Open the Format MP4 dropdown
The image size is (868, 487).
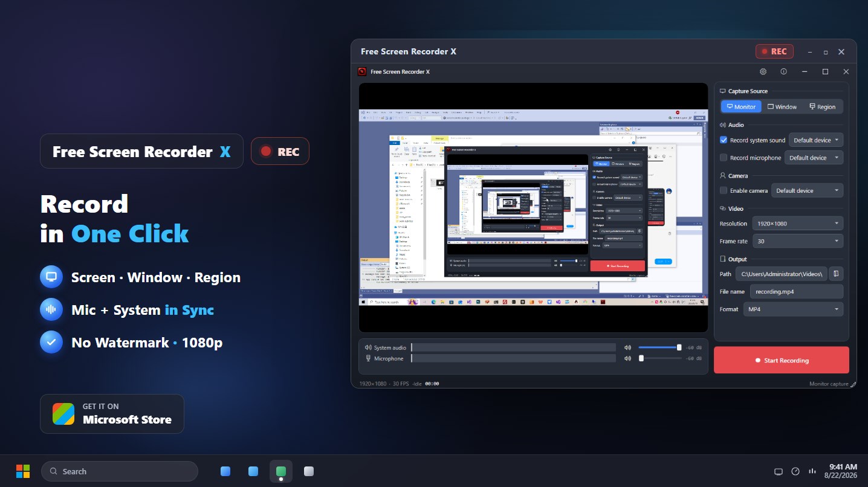793,309
